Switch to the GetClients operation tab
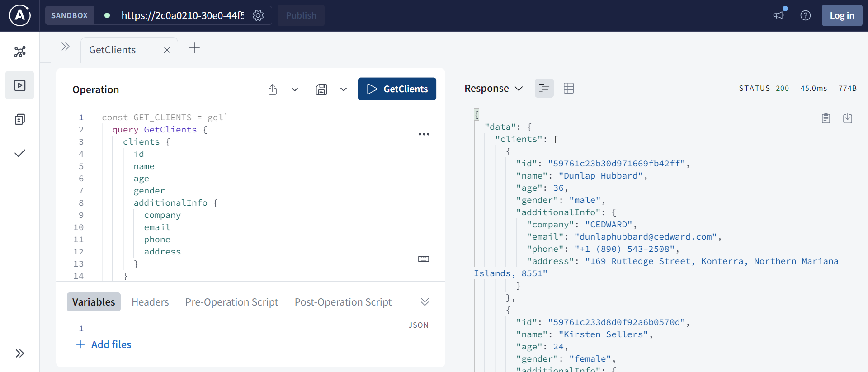 pyautogui.click(x=113, y=50)
